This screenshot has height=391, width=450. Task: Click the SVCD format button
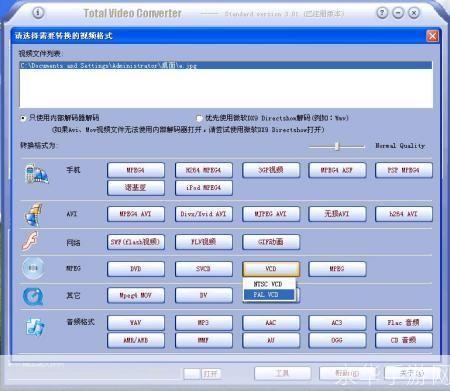(204, 269)
